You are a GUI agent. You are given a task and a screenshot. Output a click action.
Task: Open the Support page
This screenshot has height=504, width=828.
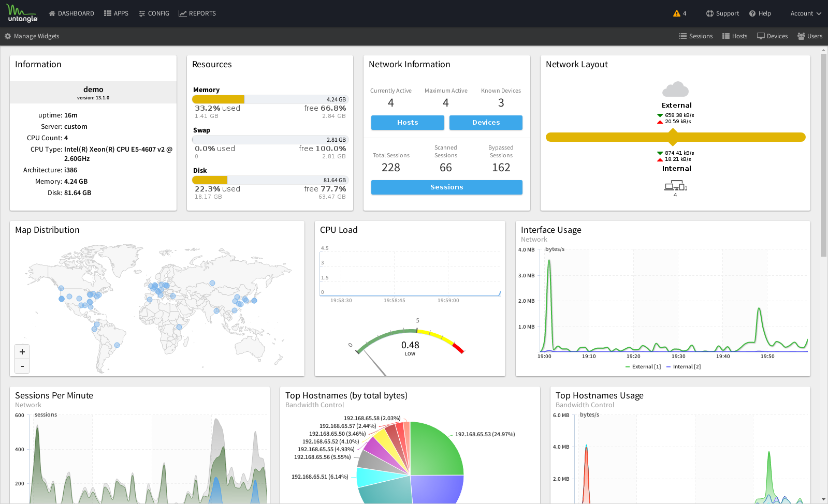722,13
